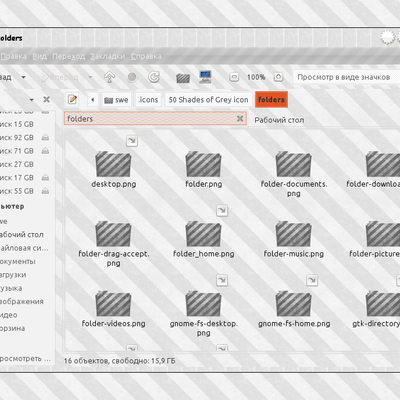Viewport: 400px width, 400px height.
Task: Open the Back history dropdown arrow
Action: pos(23,77)
